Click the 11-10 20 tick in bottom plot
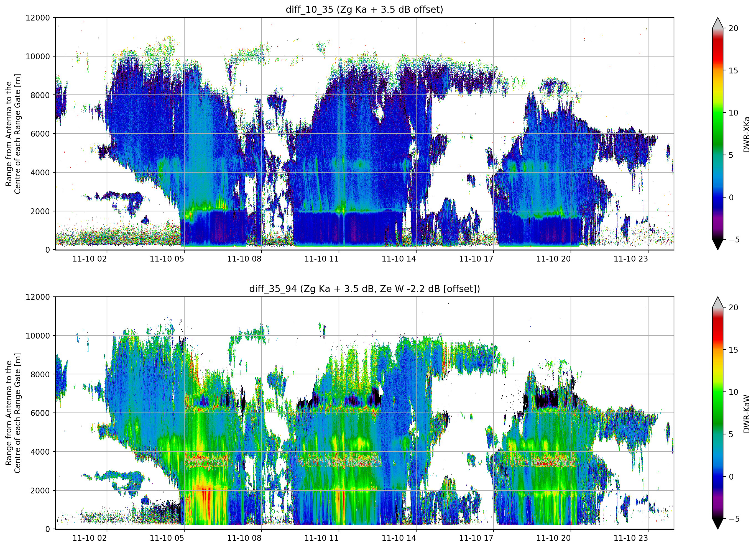Screen dimensions: 756x548 pyautogui.click(x=554, y=538)
